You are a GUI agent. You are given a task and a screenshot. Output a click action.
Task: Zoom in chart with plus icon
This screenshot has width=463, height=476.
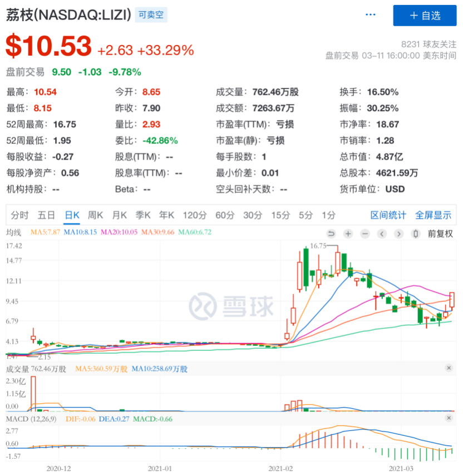348,234
